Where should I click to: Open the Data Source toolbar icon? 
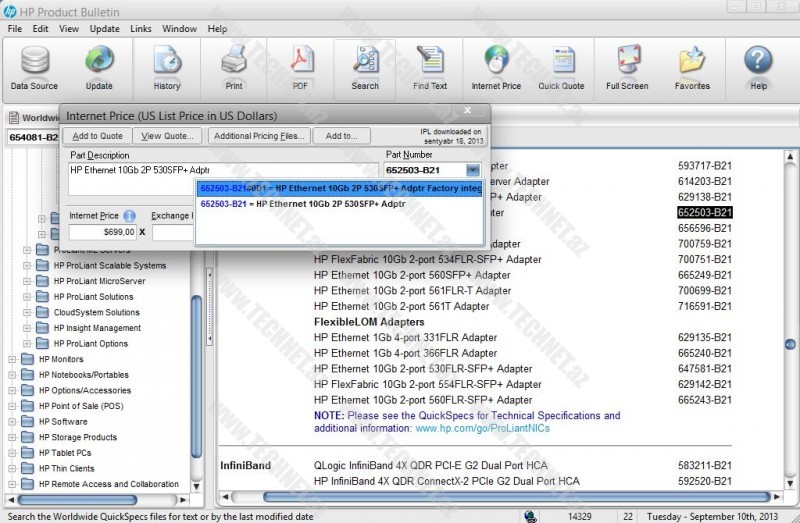tap(35, 60)
